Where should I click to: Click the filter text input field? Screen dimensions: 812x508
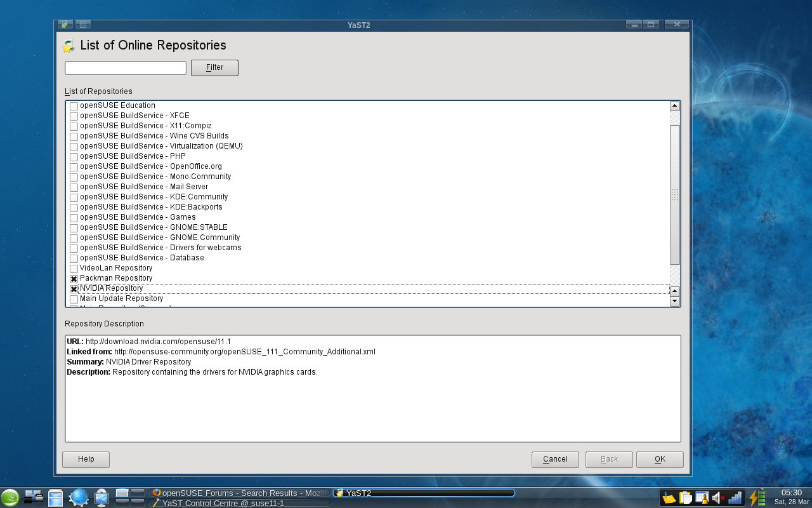126,68
